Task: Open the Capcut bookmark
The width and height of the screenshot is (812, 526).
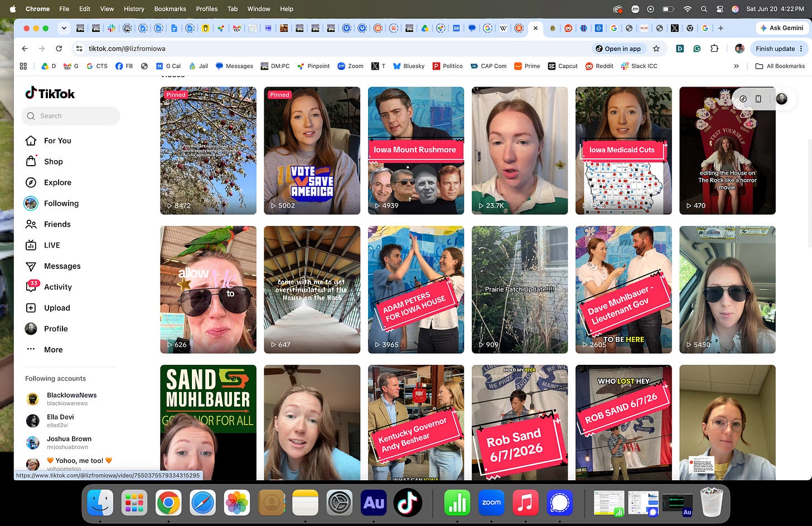Action: click(563, 66)
